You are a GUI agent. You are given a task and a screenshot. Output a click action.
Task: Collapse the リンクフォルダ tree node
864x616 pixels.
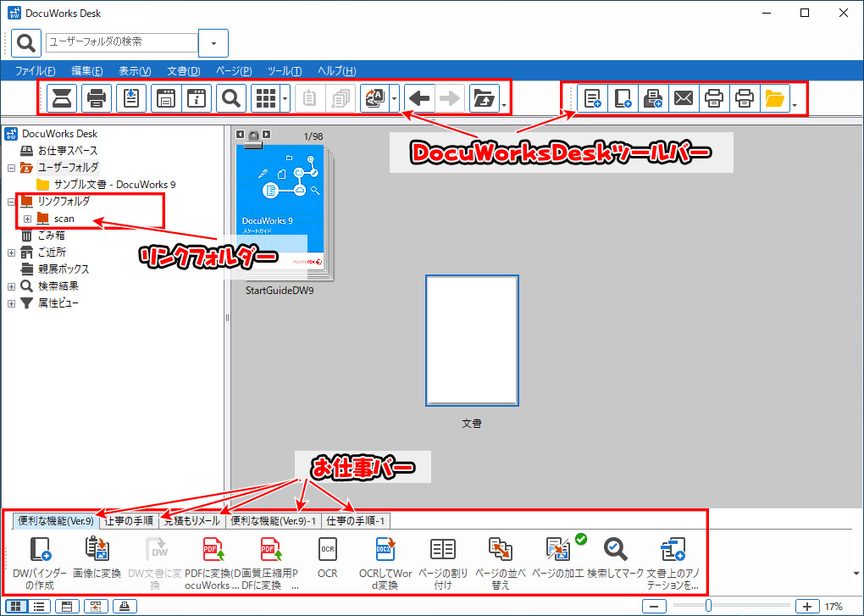[11, 202]
